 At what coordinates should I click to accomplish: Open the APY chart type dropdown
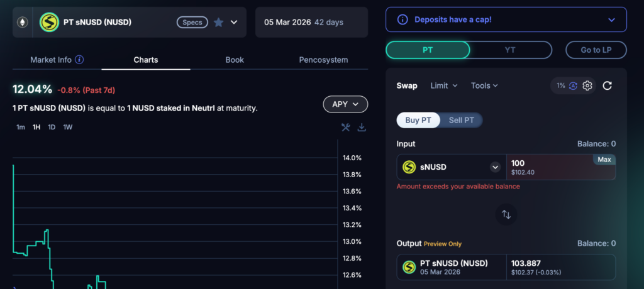pos(345,104)
